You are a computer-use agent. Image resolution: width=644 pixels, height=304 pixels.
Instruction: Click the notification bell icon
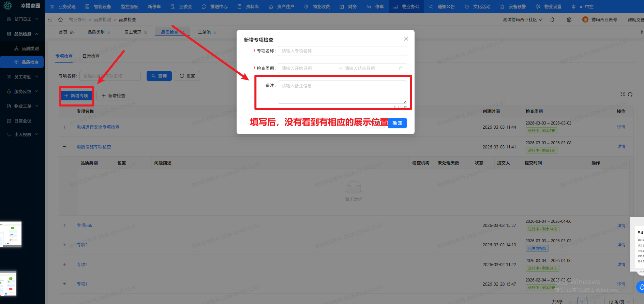click(x=552, y=20)
